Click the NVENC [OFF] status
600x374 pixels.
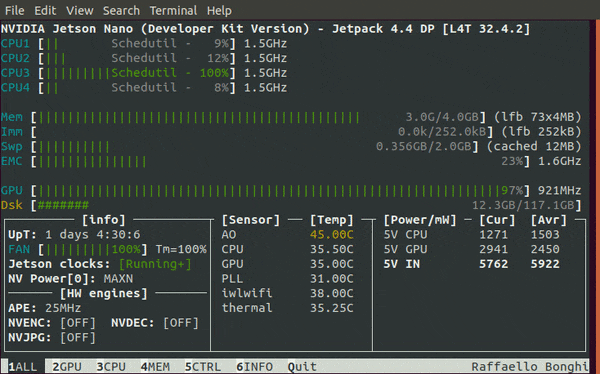[x=78, y=323]
